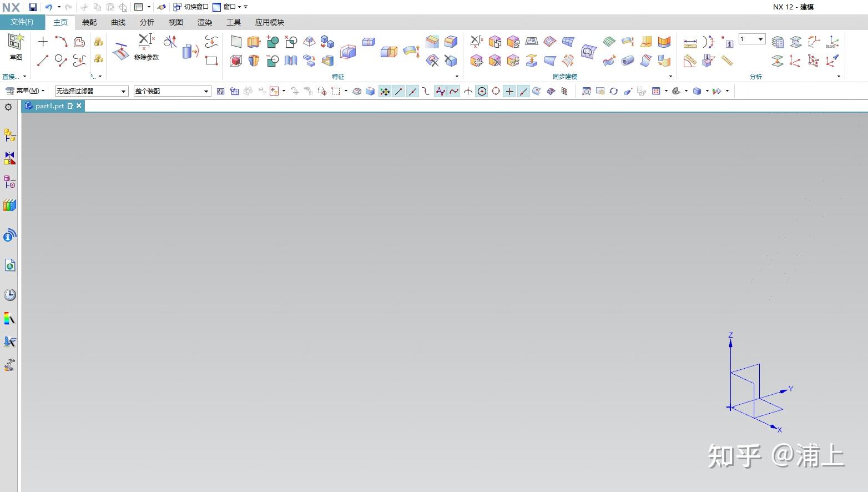Toggle the Enable Snap Point button

[385, 91]
